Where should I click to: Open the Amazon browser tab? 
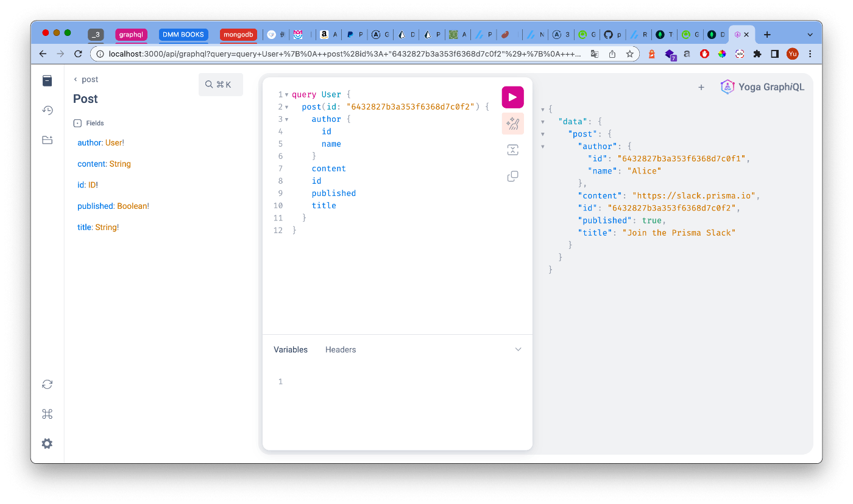329,35
